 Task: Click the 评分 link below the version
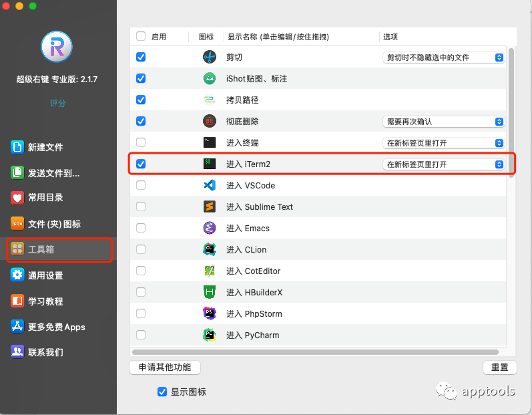click(x=58, y=104)
